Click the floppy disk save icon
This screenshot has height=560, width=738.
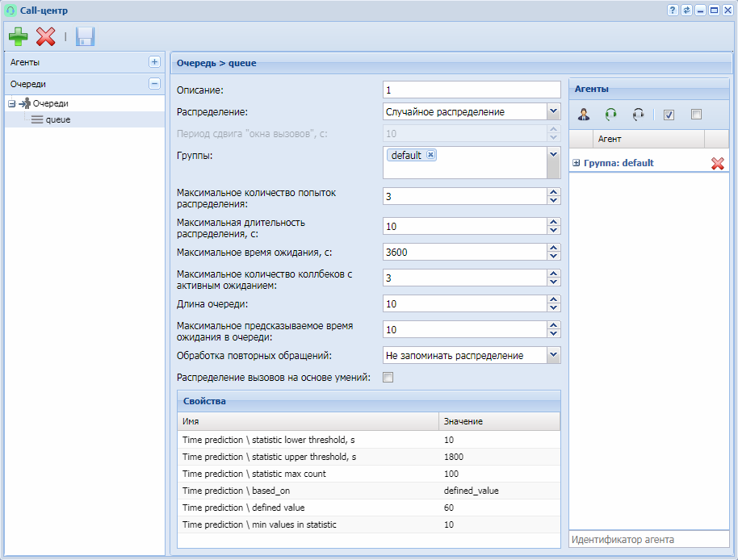(x=85, y=36)
